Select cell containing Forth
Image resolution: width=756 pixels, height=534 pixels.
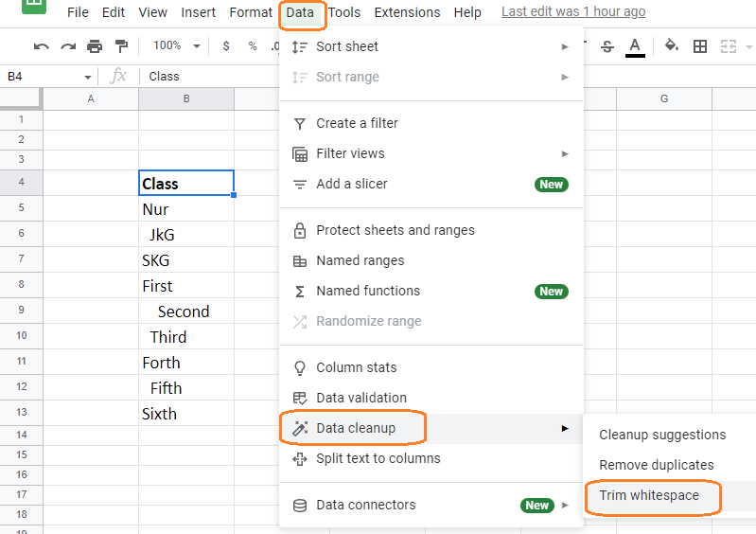coord(186,363)
